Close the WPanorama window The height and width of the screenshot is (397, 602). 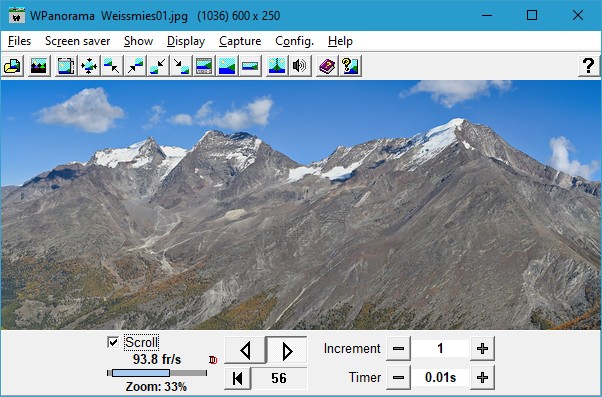tap(578, 15)
